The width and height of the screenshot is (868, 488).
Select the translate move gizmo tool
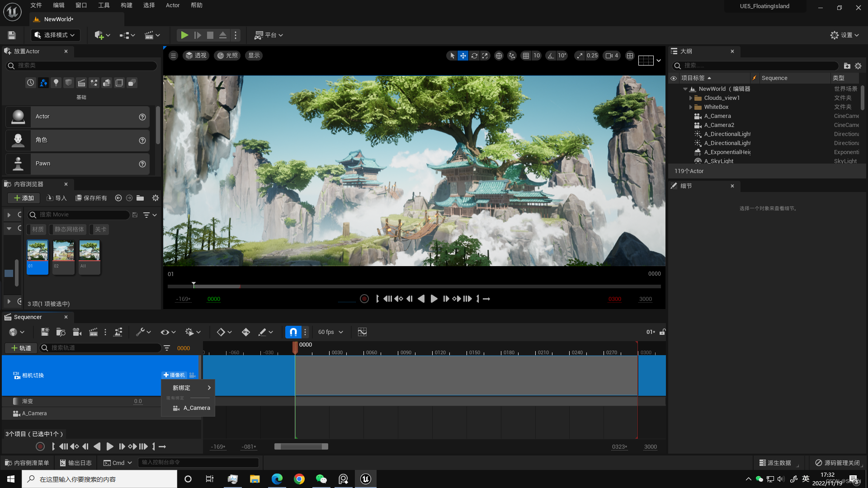[x=463, y=56]
